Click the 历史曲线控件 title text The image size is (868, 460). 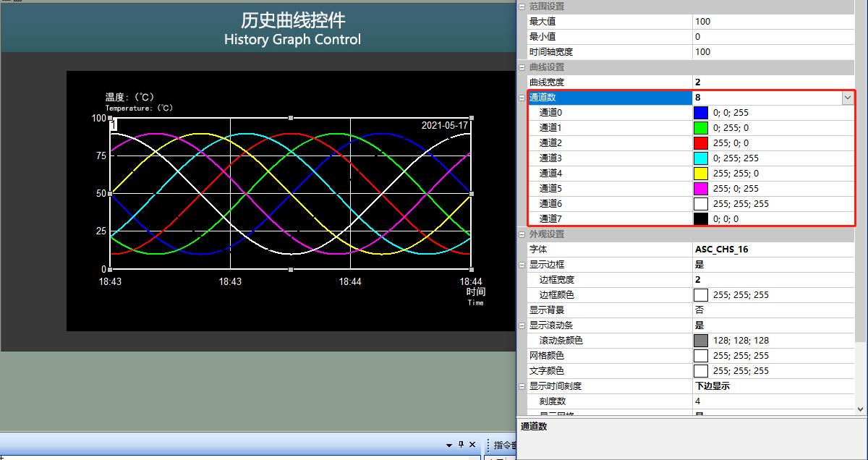click(293, 20)
